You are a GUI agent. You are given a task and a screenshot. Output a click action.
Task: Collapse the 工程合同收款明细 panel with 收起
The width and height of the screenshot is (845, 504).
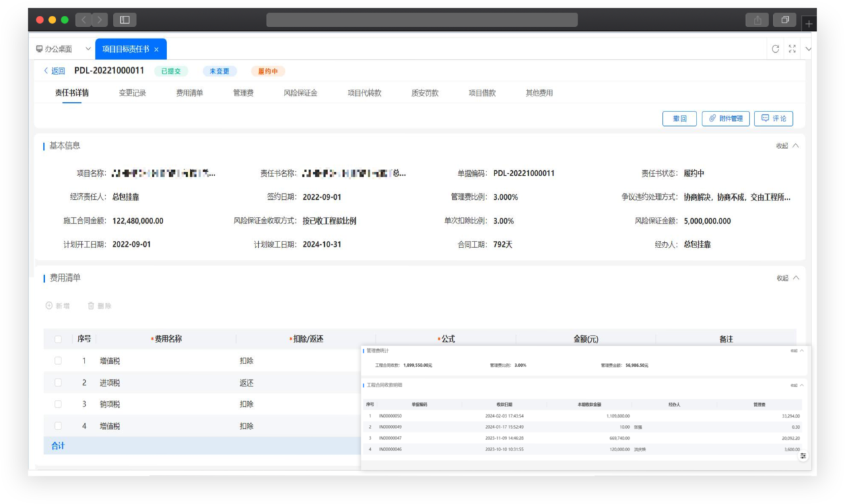click(797, 385)
